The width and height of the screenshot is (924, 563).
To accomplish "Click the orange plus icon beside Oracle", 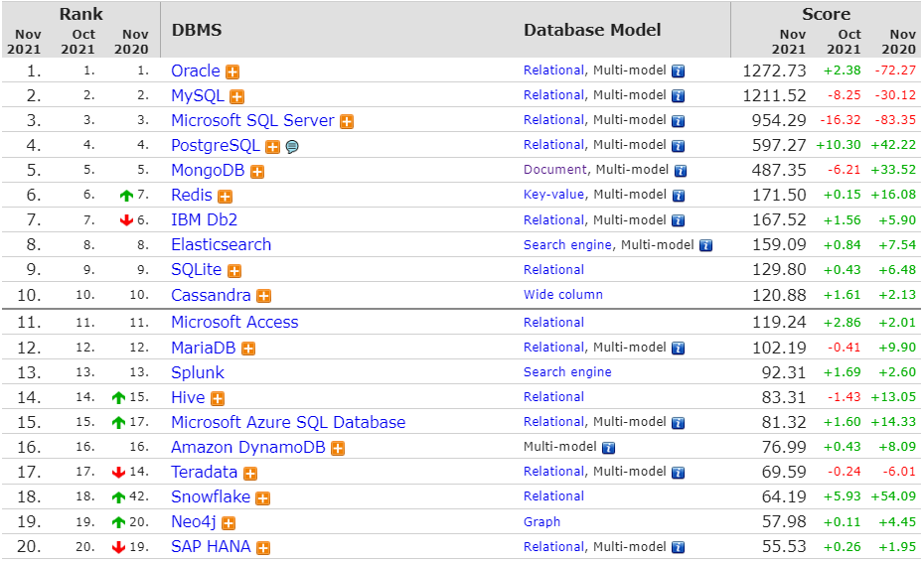I will [232, 71].
